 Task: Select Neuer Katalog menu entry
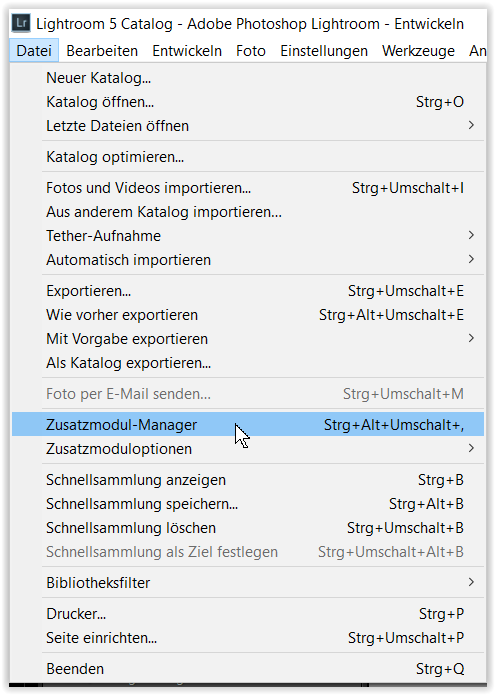point(248,78)
